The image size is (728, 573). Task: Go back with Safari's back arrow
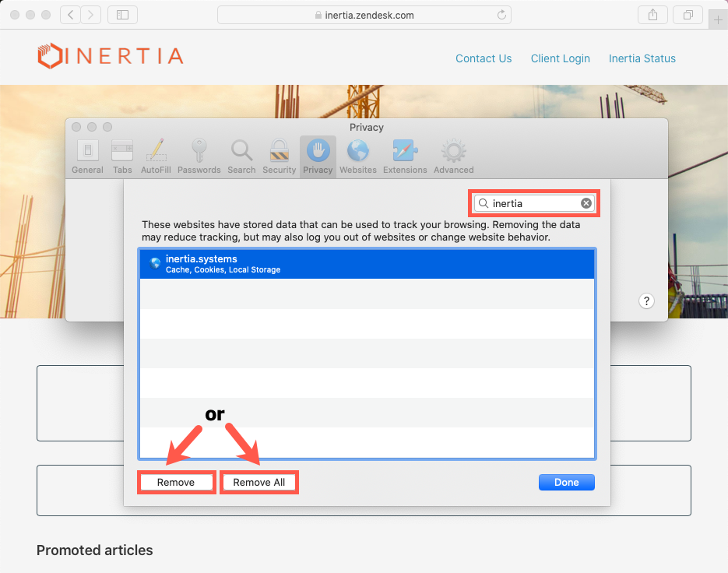[x=71, y=15]
